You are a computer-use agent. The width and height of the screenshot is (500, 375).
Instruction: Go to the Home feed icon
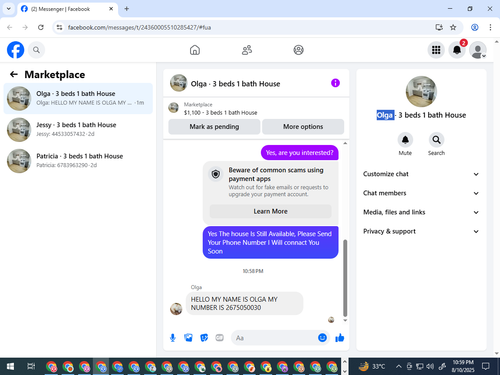pos(195,50)
